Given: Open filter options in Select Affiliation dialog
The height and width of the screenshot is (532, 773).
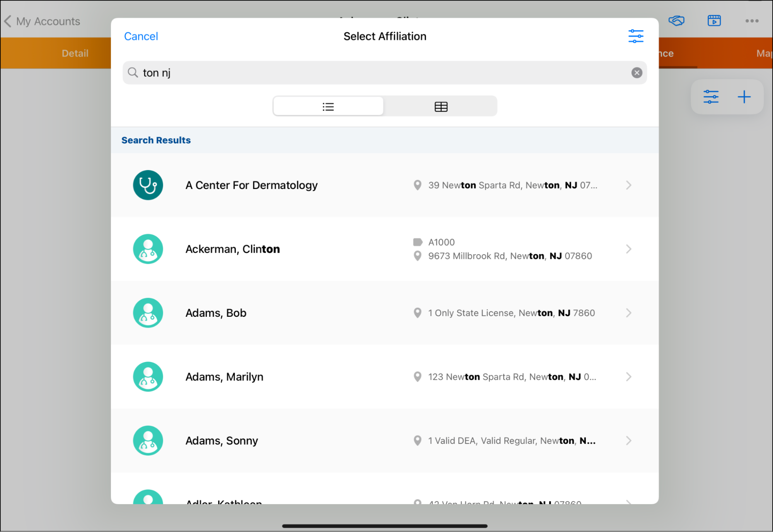Looking at the screenshot, I should click(x=635, y=36).
